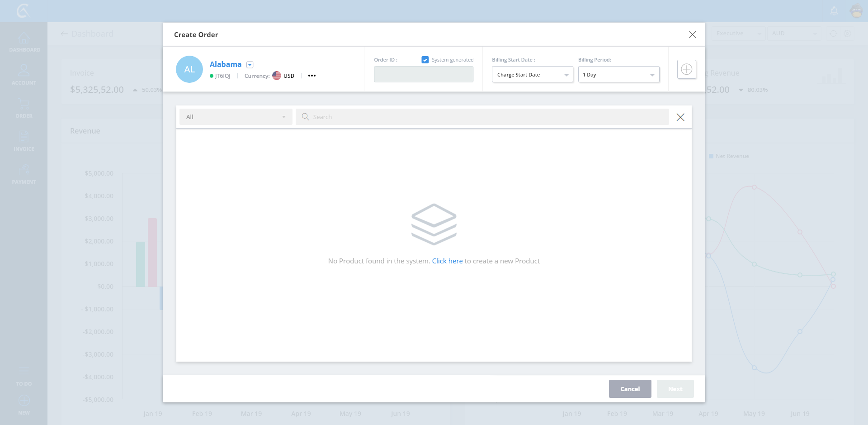The height and width of the screenshot is (425, 868).
Task: Open the user profile avatar
Action: pos(856,11)
